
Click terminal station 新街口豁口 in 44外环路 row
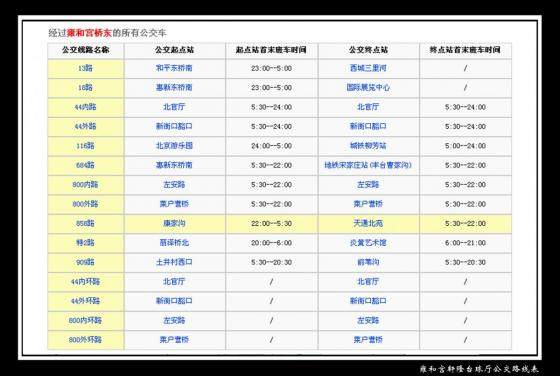click(x=368, y=301)
